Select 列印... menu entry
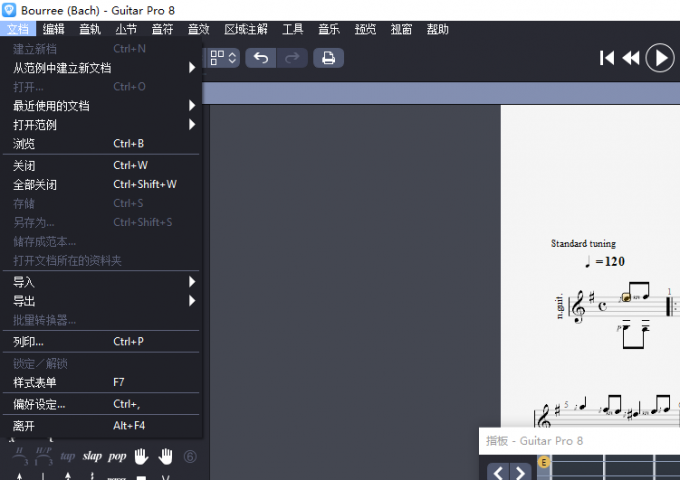The width and height of the screenshot is (680, 480). (x=100, y=342)
